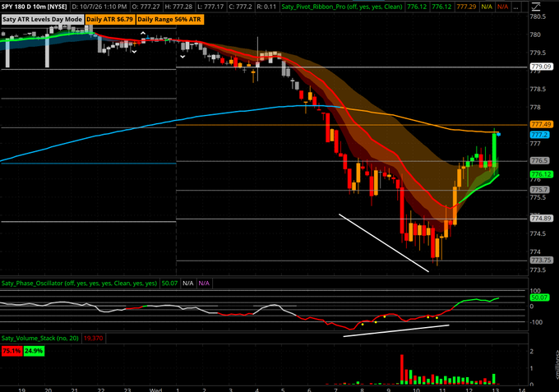Image resolution: width=559 pixels, height=392 pixels.
Task: Select the 777.49 orange price bubble
Action: [541, 124]
